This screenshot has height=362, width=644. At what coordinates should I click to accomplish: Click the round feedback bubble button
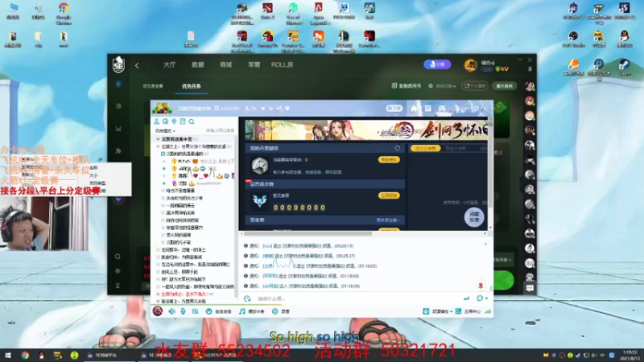click(474, 217)
